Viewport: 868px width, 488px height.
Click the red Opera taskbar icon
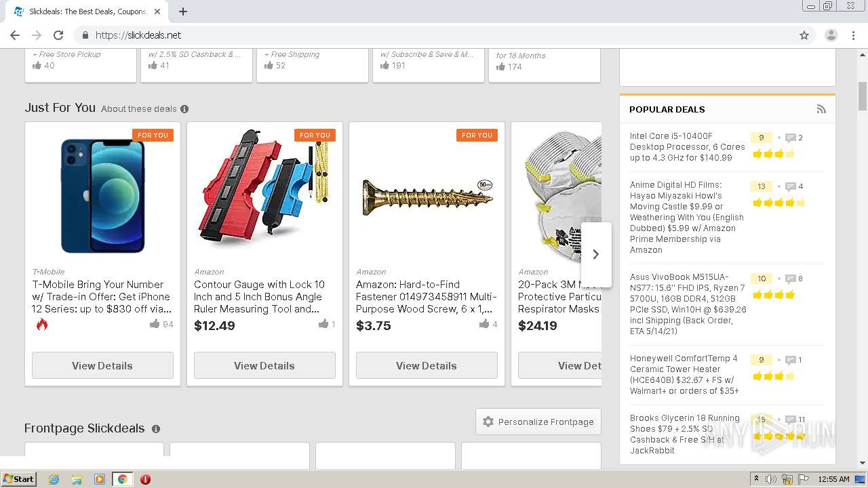click(145, 479)
